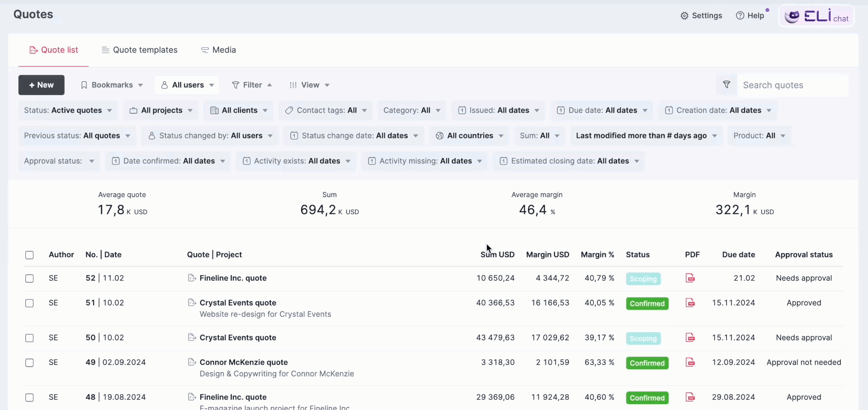This screenshot has height=410, width=868.
Task: Click 'Website re-design for Crystal Events' project text
Action: pos(265,314)
